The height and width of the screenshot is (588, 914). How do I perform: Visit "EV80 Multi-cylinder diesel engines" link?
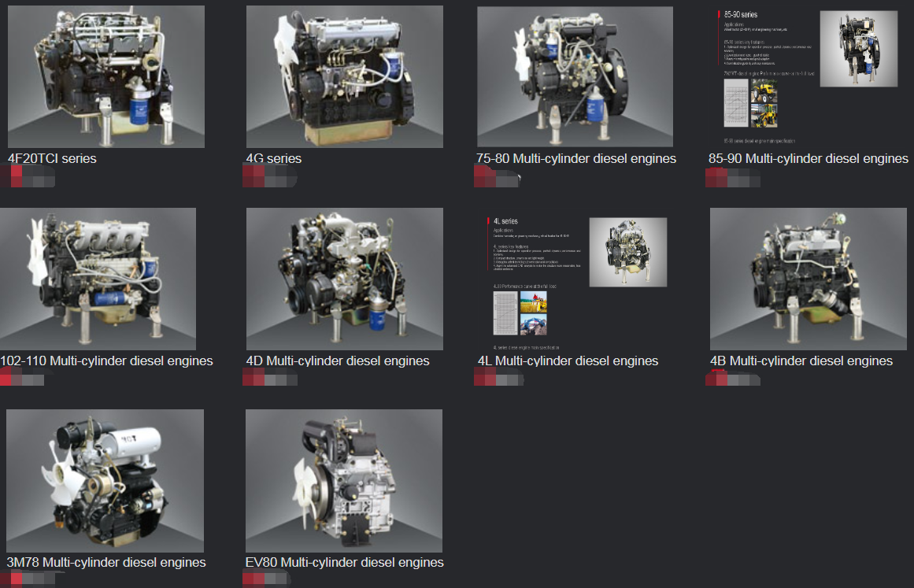345,563
